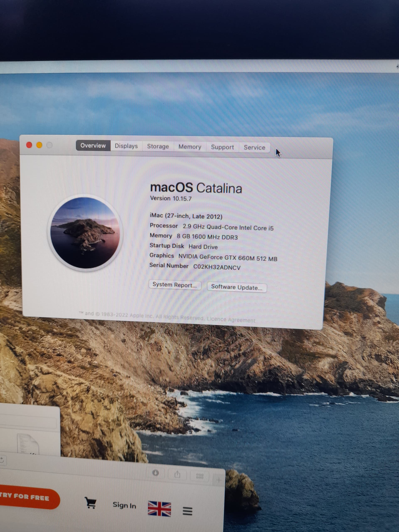The image size is (399, 532).
Task: Click the Software Update button
Action: (237, 287)
